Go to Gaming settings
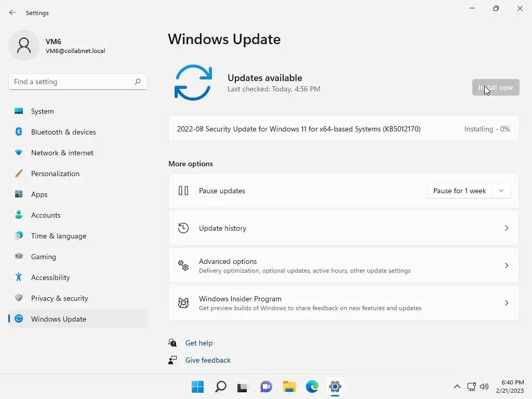 [x=78, y=257]
